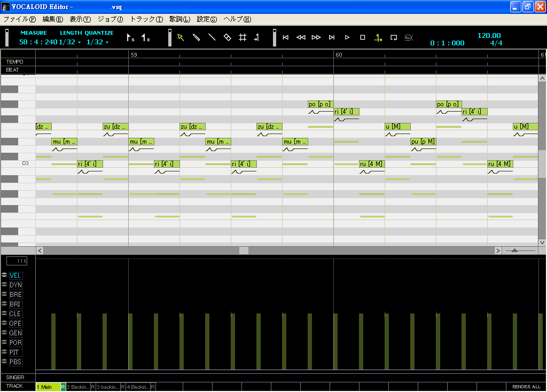The image size is (547, 392).
Task: Click horizontal scrollbar thumb
Action: click(244, 250)
